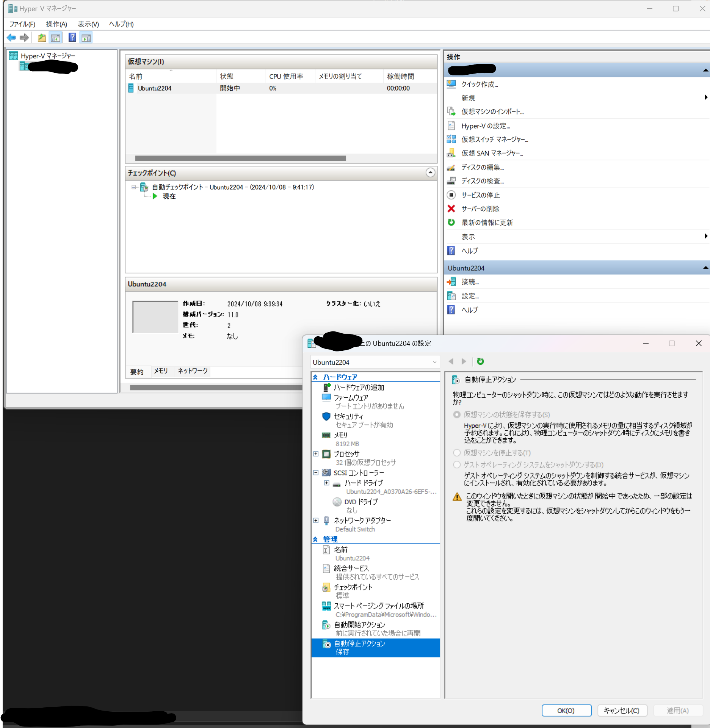Open Hyper-V の設定 action
The height and width of the screenshot is (728, 710).
click(485, 126)
